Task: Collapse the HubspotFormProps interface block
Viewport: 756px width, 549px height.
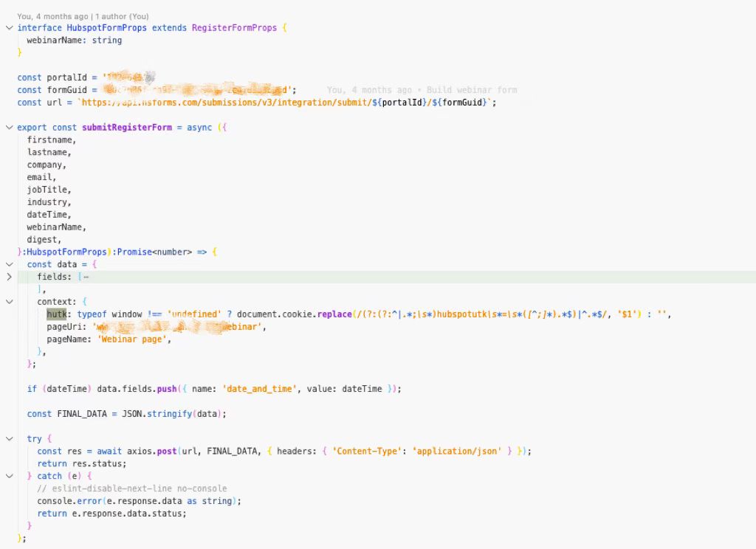Action: pyautogui.click(x=10, y=27)
